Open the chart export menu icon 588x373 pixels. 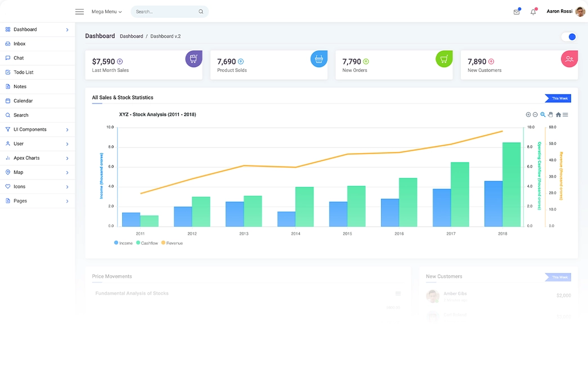(x=565, y=115)
